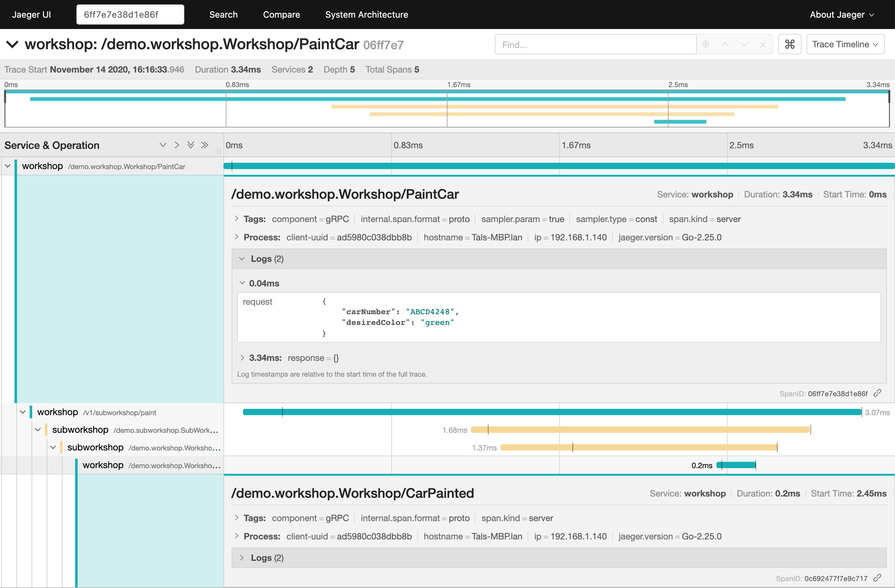Click the root PaintCar teal span bar
Viewport: 895px width, 588px height.
(x=559, y=166)
